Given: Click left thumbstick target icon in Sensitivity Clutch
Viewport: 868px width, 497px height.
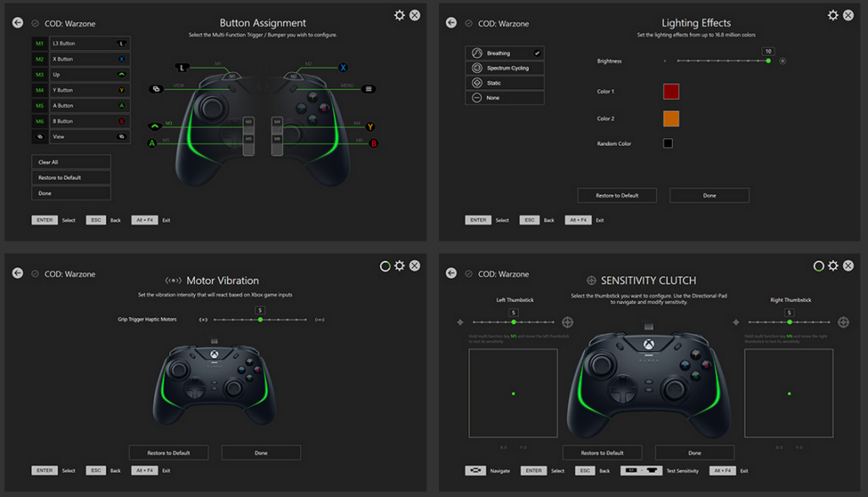Looking at the screenshot, I should pyautogui.click(x=567, y=322).
